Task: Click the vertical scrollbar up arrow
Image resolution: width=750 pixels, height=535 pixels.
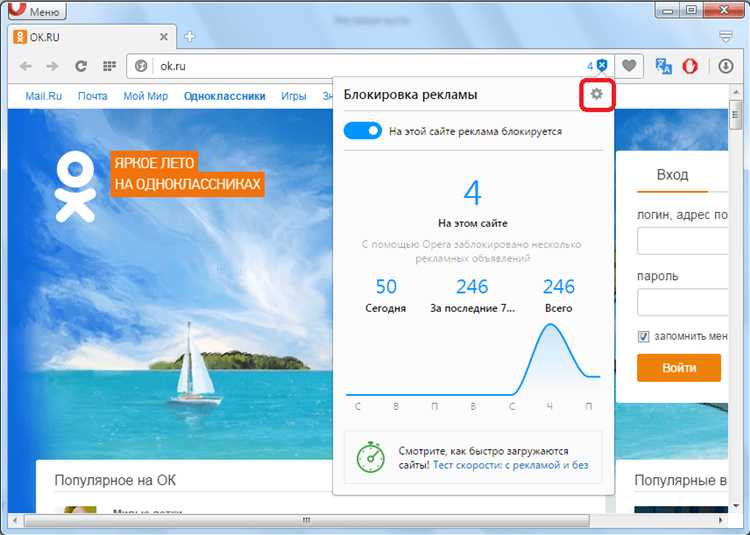Action: tap(736, 91)
